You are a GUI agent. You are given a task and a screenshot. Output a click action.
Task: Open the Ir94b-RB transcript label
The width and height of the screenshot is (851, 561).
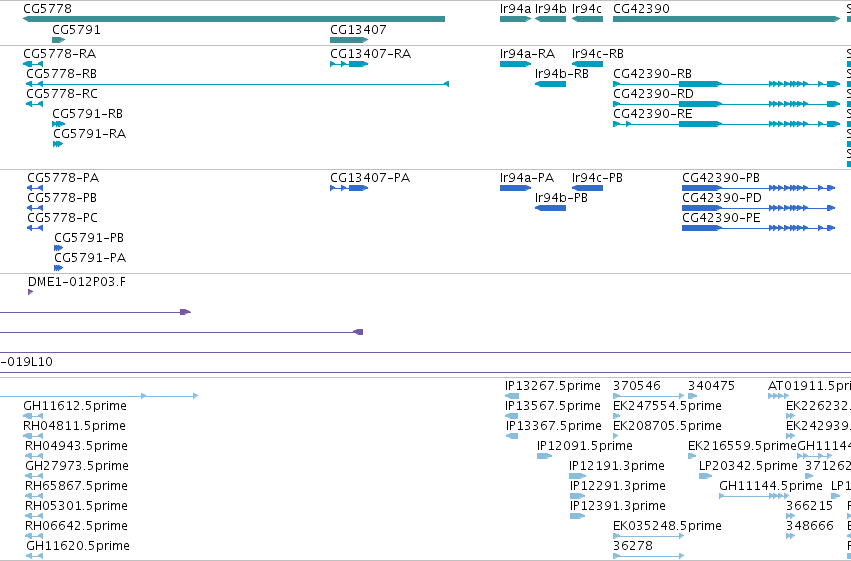tap(562, 74)
